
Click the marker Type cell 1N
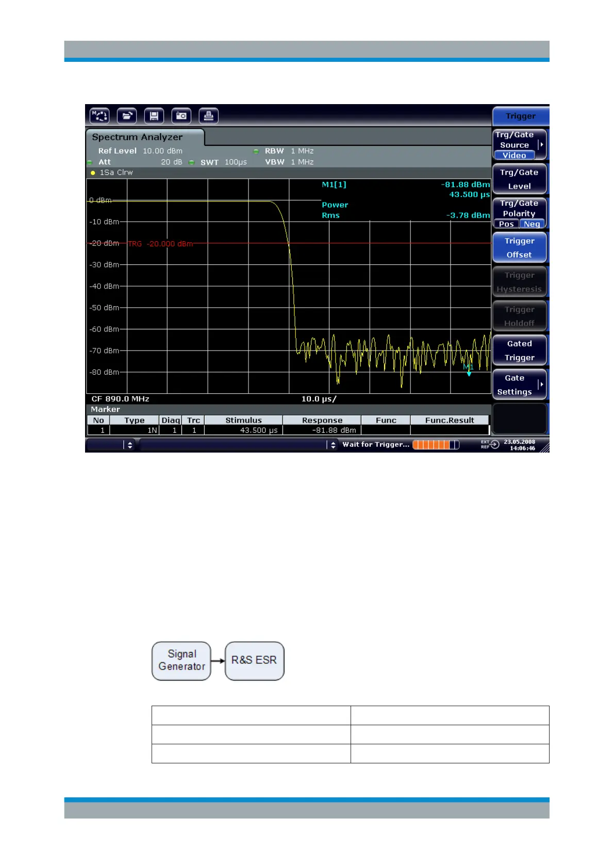(134, 430)
